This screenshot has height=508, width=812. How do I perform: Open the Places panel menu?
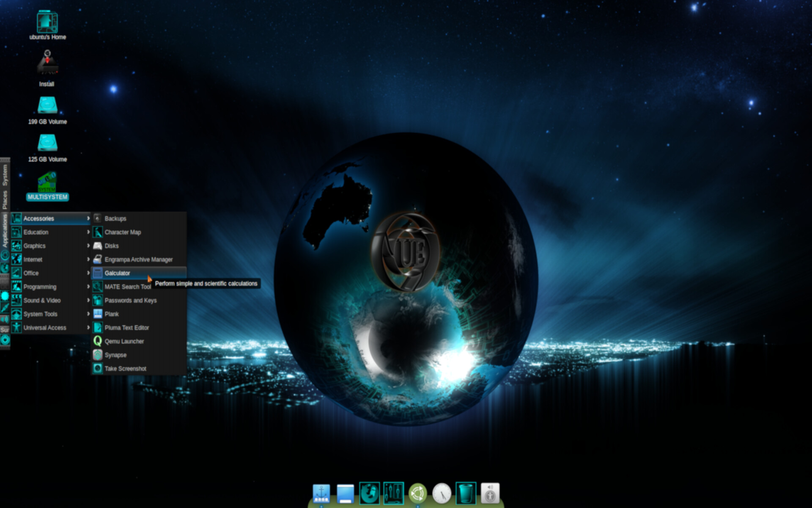[x=5, y=199]
